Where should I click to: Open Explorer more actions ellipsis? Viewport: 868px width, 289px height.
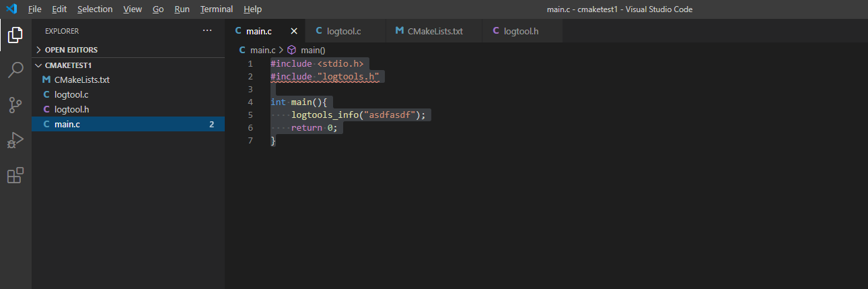tap(207, 30)
